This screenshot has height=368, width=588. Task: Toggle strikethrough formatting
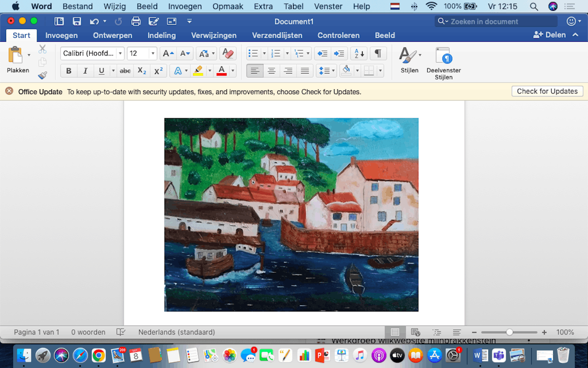click(x=125, y=71)
